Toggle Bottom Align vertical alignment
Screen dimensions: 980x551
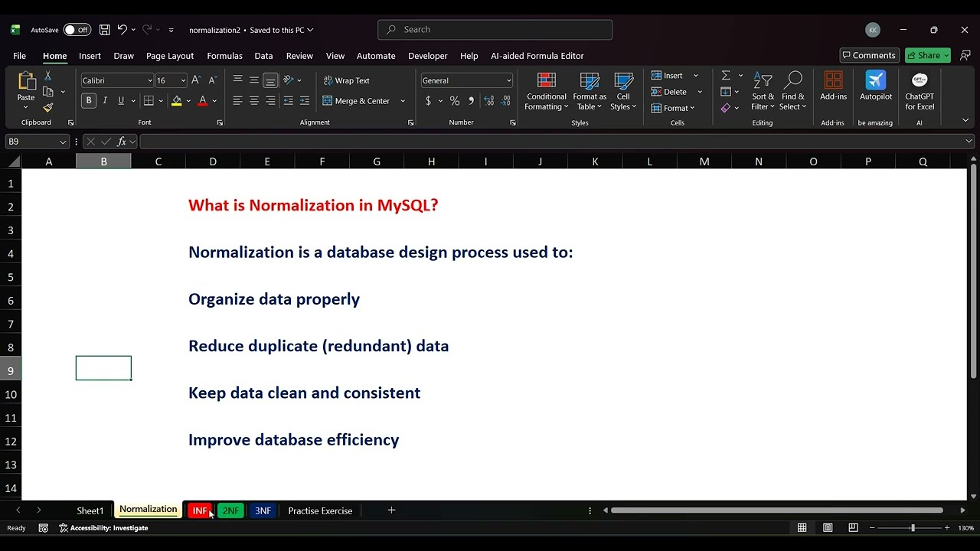(x=270, y=80)
